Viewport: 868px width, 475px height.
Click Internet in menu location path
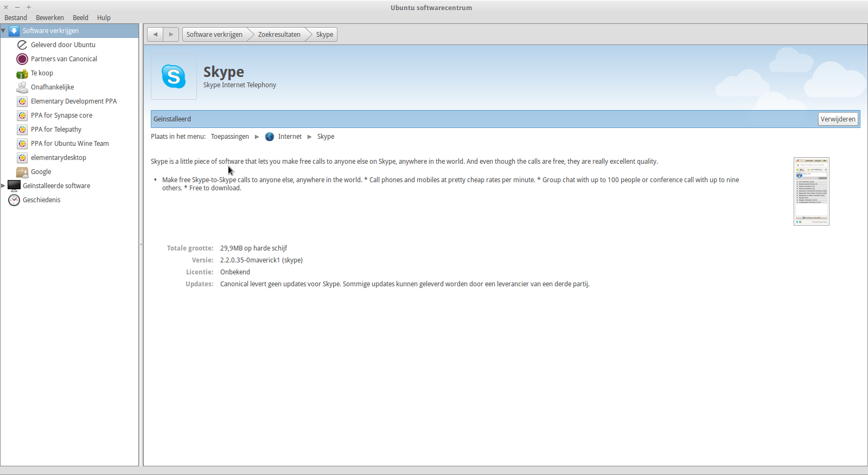[290, 137]
